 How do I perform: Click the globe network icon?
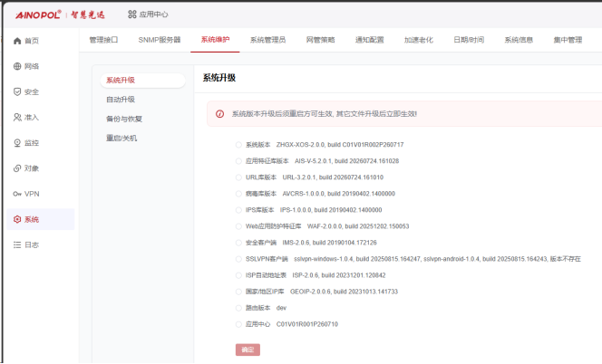pyautogui.click(x=17, y=66)
